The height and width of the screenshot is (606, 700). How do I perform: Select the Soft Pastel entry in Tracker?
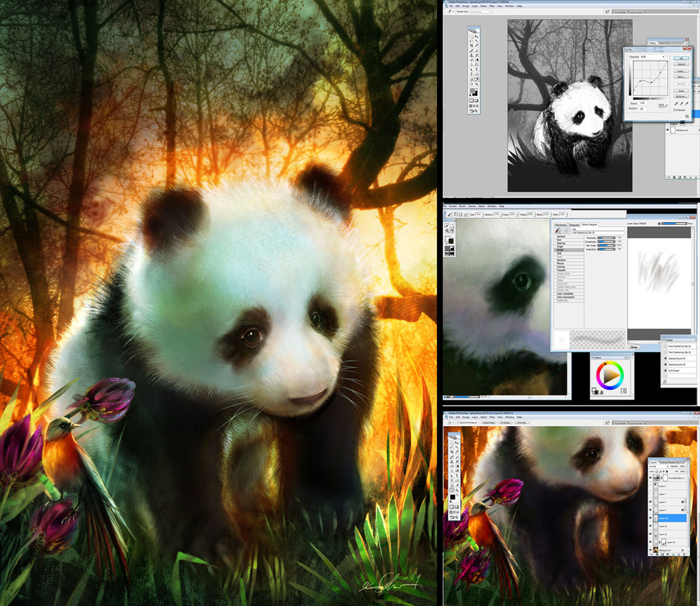[675, 370]
